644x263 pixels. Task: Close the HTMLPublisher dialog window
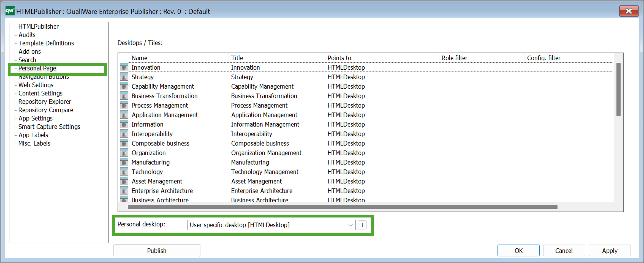click(629, 11)
